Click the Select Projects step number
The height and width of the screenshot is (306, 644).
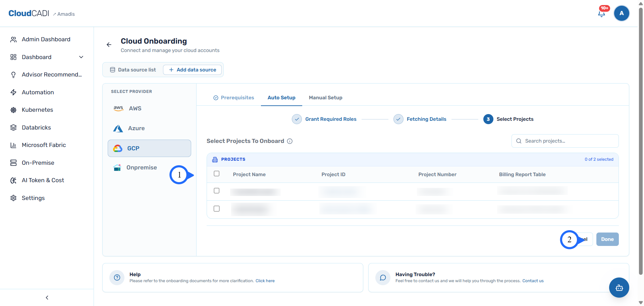(488, 119)
